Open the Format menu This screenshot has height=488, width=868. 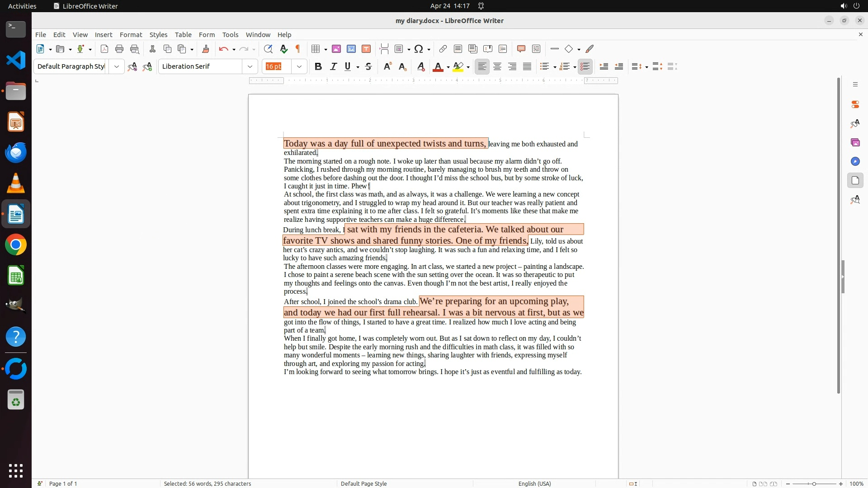click(x=131, y=35)
